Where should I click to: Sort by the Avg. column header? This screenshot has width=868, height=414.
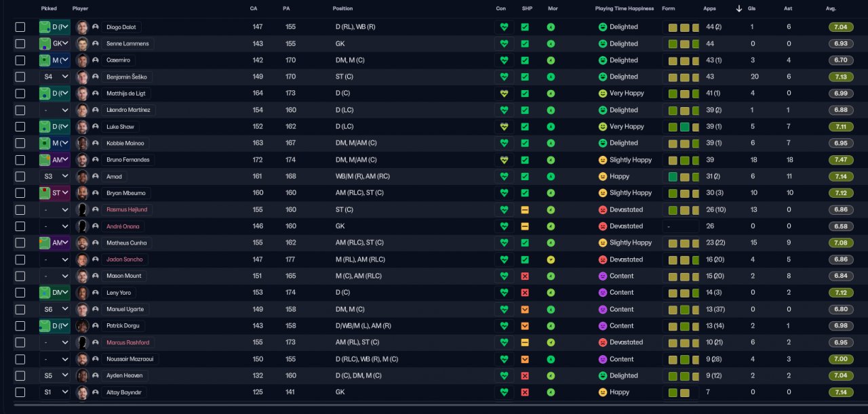point(831,9)
